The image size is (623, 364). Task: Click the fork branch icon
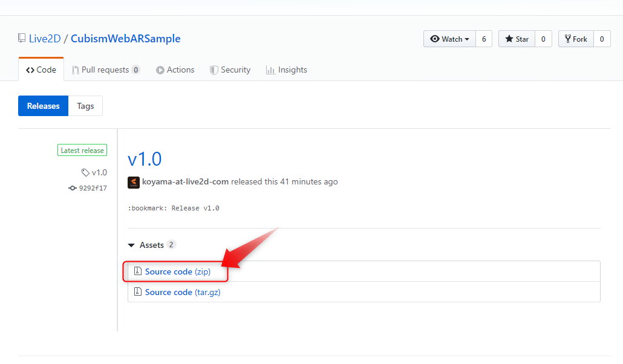coord(568,39)
